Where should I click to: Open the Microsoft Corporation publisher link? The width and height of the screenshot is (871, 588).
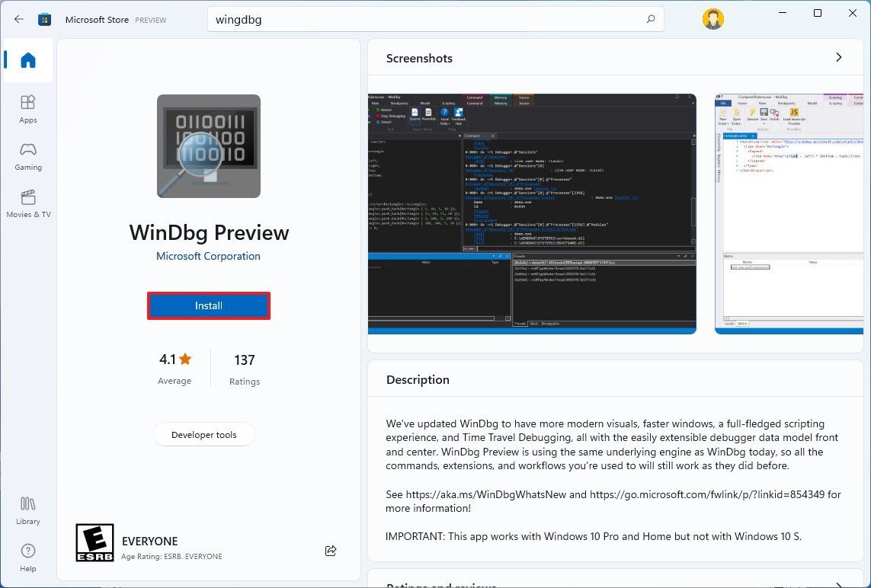click(208, 256)
